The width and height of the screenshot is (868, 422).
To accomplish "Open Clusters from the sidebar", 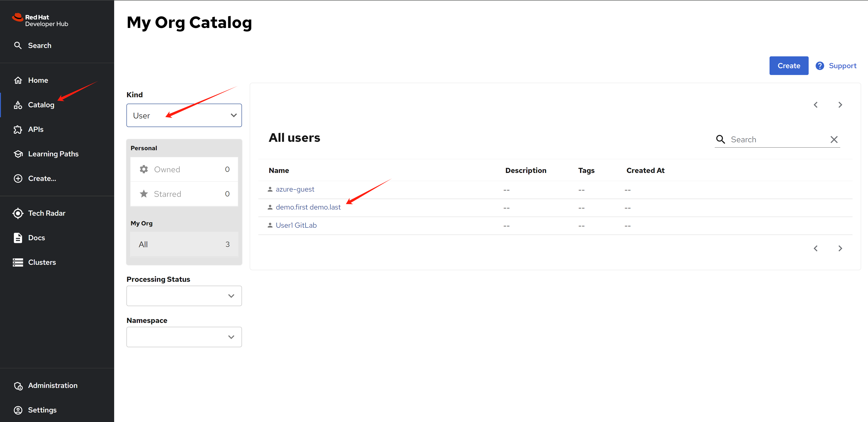I will point(42,262).
